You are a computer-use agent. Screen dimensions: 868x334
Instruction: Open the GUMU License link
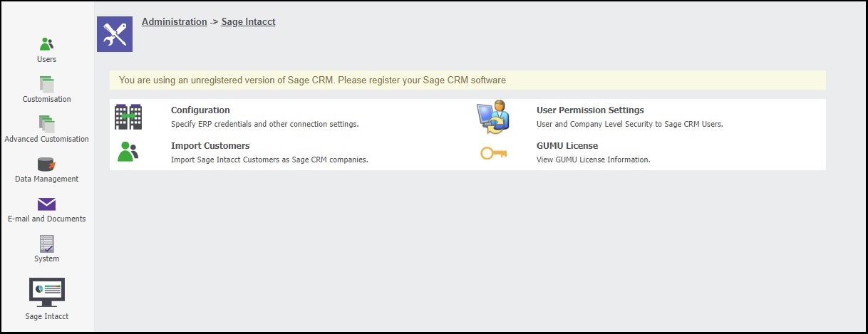click(567, 146)
